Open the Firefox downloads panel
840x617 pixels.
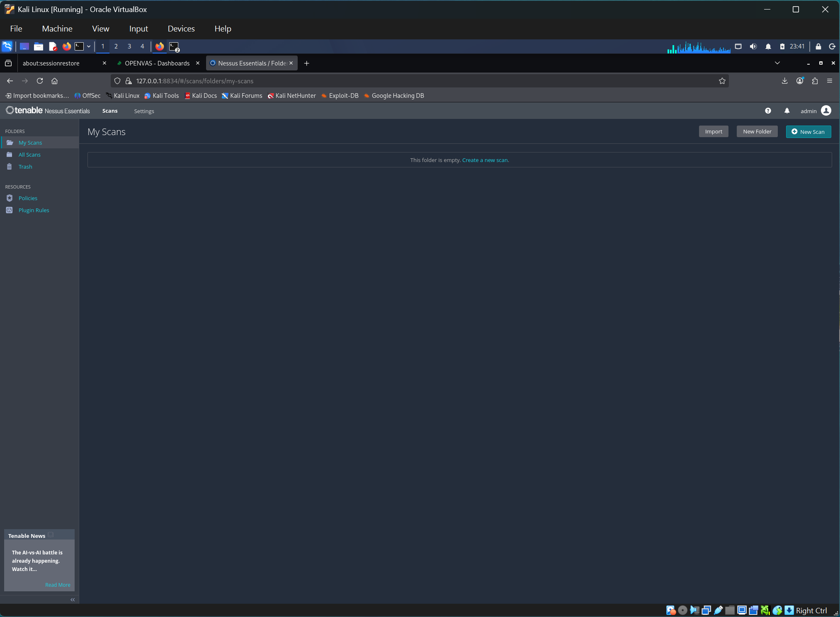coord(784,81)
